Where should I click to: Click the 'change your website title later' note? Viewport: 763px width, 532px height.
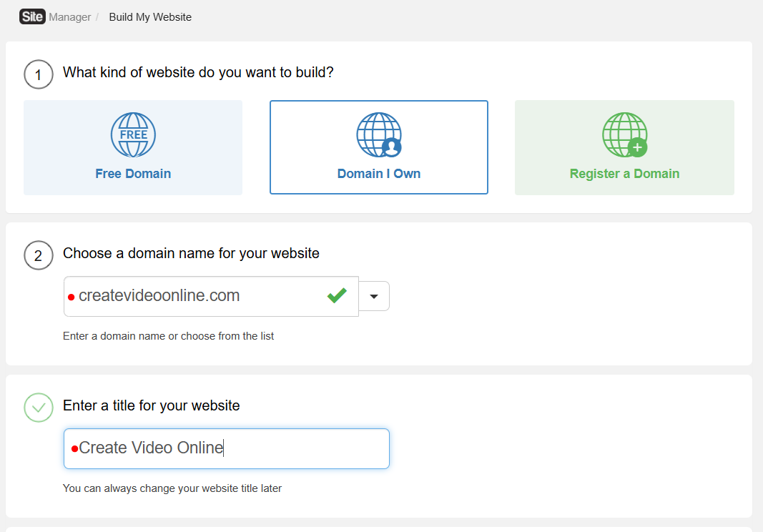click(x=172, y=489)
